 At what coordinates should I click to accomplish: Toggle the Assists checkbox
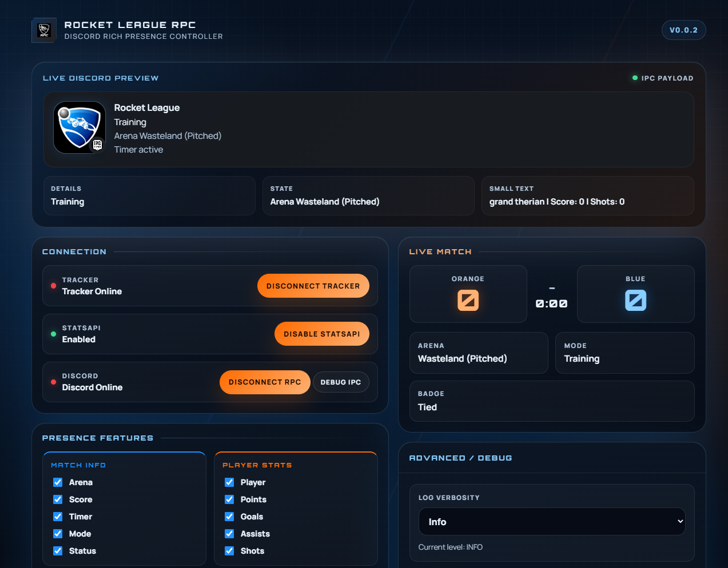point(229,534)
